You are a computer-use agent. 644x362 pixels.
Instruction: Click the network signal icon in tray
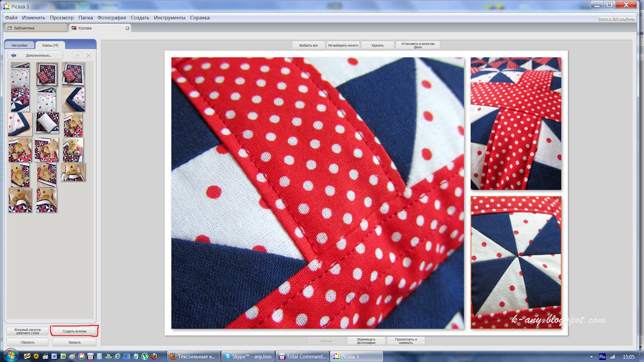(x=613, y=357)
